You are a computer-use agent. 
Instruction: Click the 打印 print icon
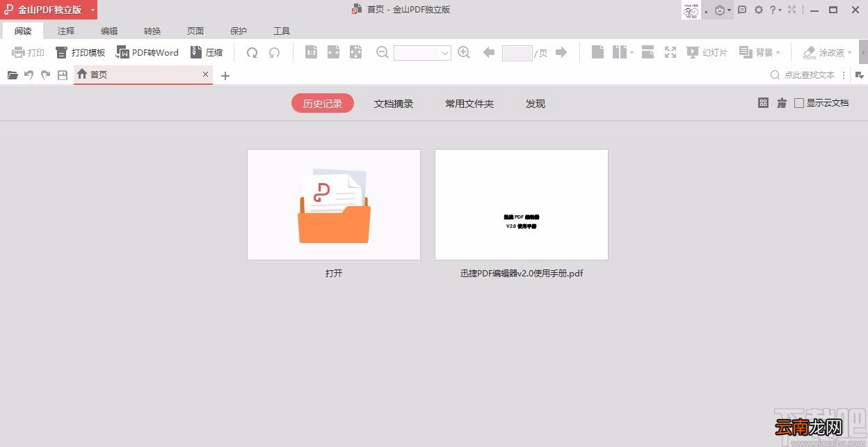coord(19,52)
